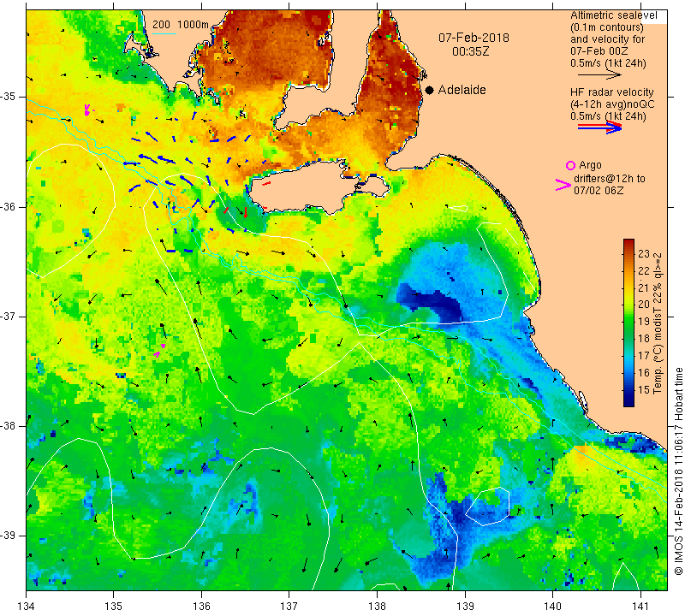Click the '00:35Z' time label
This screenshot has height=616, width=685.
tap(470, 51)
